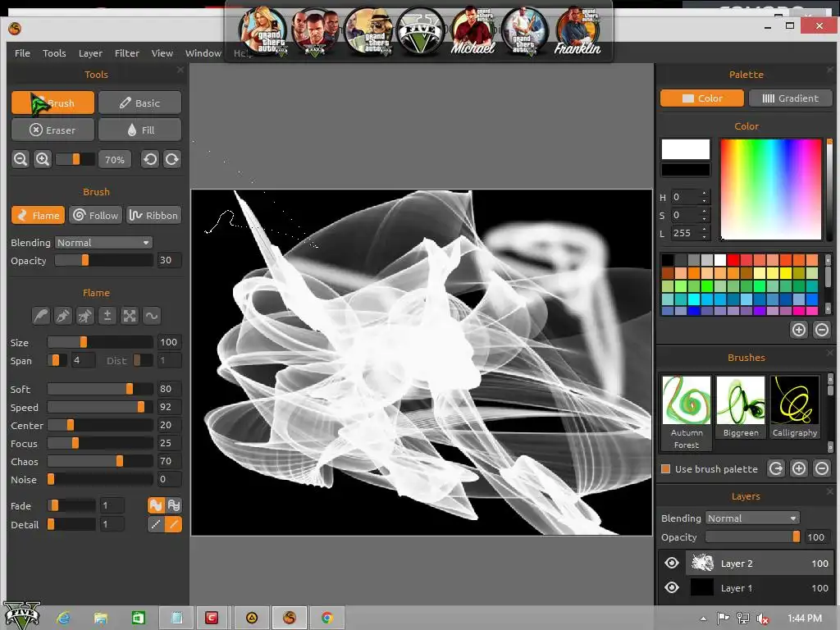
Task: Open the Tools menu
Action: click(54, 53)
